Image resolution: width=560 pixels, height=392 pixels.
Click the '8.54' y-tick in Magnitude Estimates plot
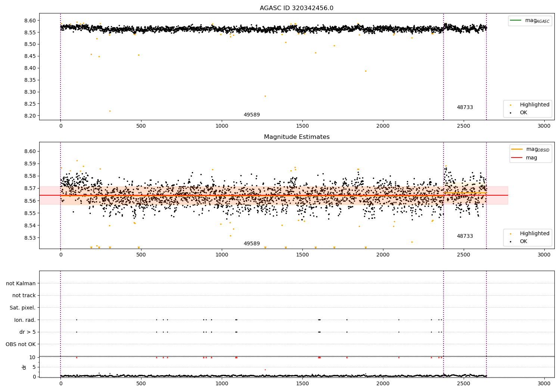coord(30,226)
